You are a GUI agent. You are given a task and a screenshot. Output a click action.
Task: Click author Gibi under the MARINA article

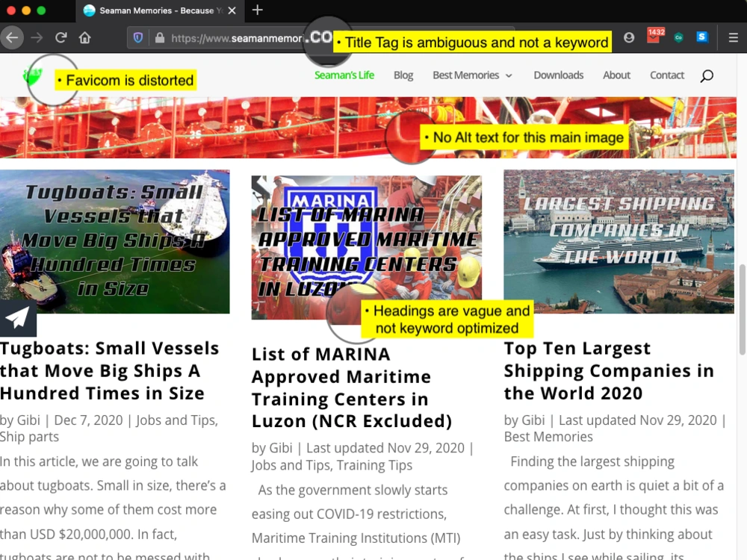pos(281,447)
